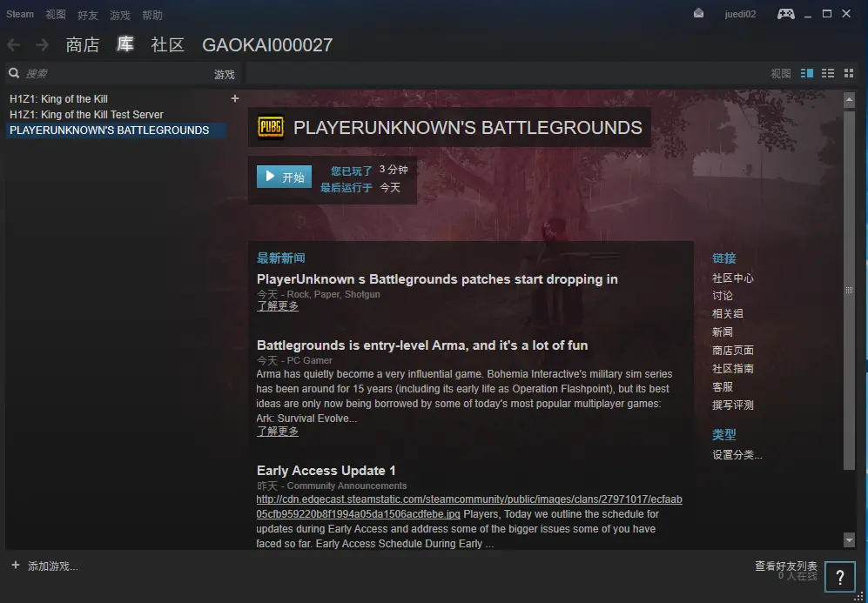868x603 pixels.
Task: Open the 新闻 link
Action: (x=722, y=332)
